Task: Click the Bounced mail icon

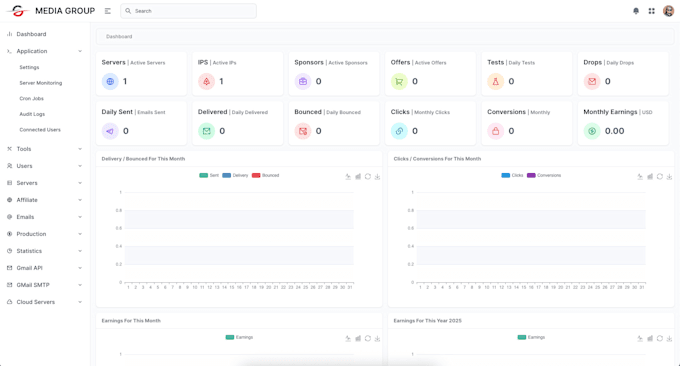Action: [303, 131]
